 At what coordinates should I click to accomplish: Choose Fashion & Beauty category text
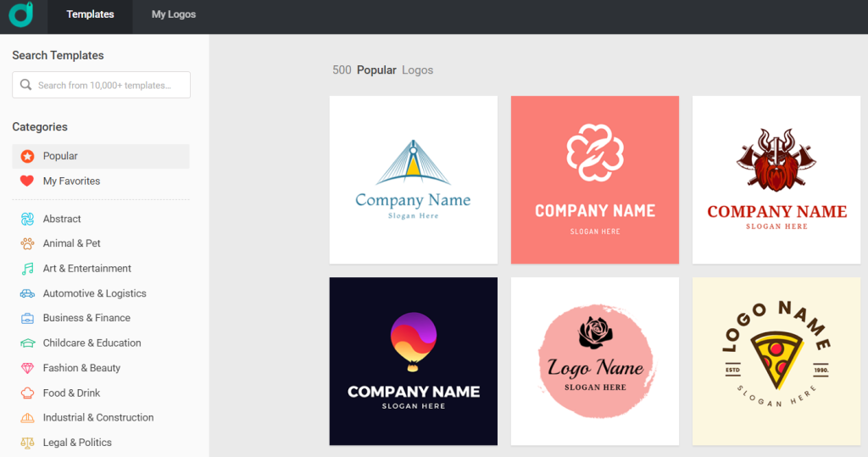pos(81,368)
